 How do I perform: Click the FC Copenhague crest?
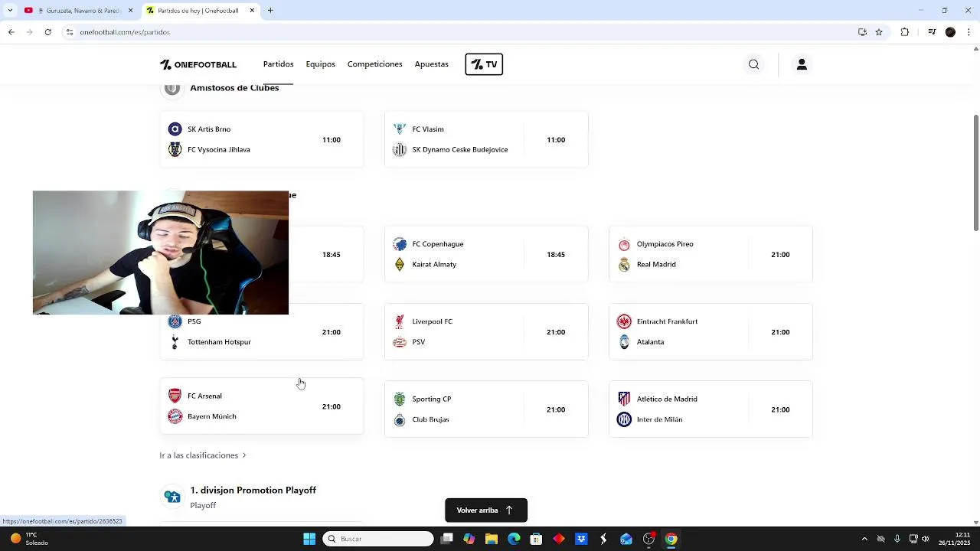400,244
